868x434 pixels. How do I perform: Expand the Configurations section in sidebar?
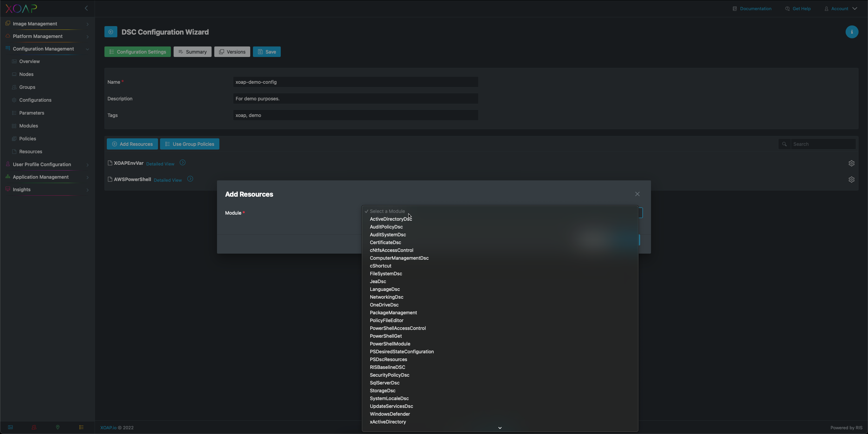coord(35,100)
